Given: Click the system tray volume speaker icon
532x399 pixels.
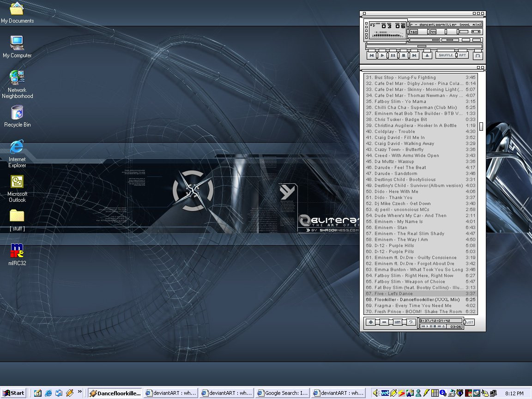Looking at the screenshot, I should (375, 393).
